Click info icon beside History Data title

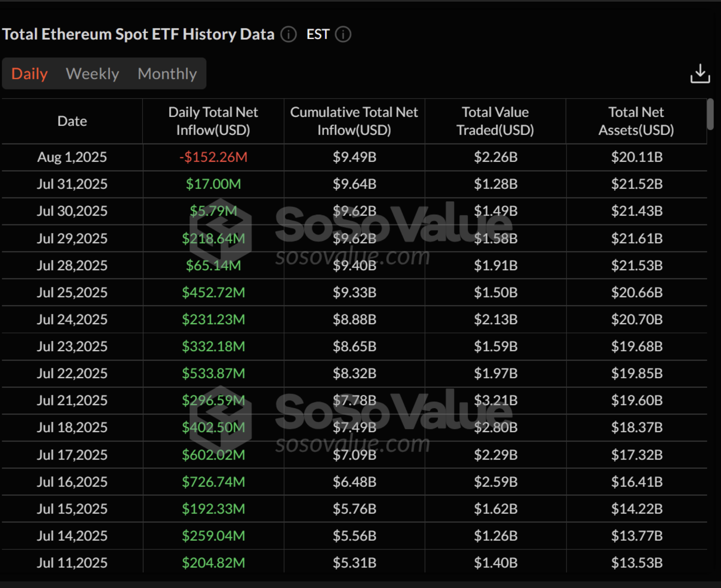pyautogui.click(x=288, y=34)
